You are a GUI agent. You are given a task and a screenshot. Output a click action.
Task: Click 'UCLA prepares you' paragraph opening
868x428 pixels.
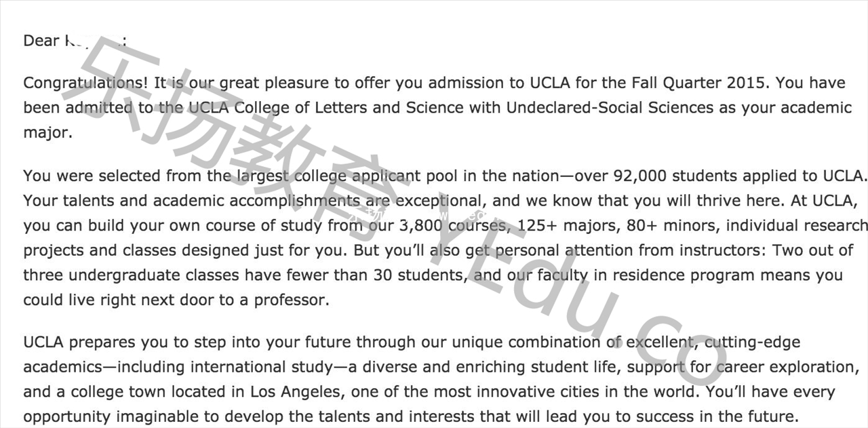[92, 343]
